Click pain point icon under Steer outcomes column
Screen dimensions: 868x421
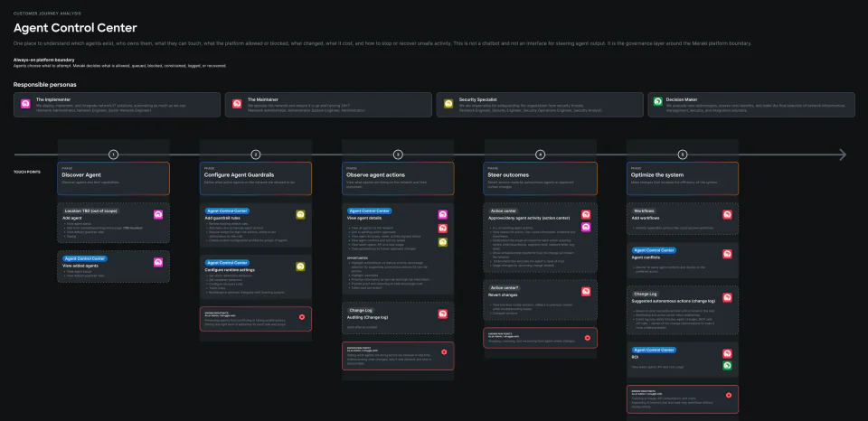pyautogui.click(x=588, y=338)
